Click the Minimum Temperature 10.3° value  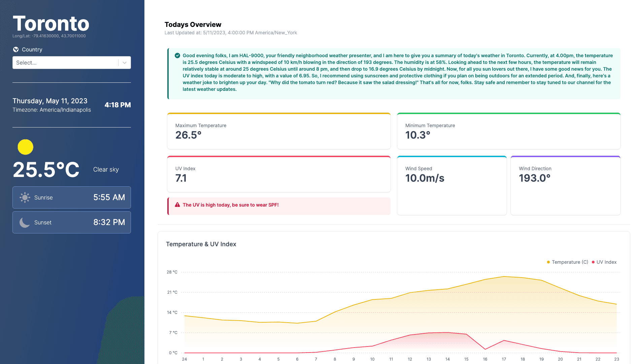click(x=418, y=135)
